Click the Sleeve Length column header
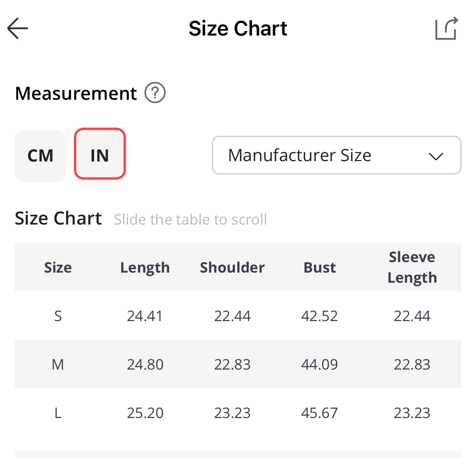This screenshot has width=476, height=458. coord(412,267)
